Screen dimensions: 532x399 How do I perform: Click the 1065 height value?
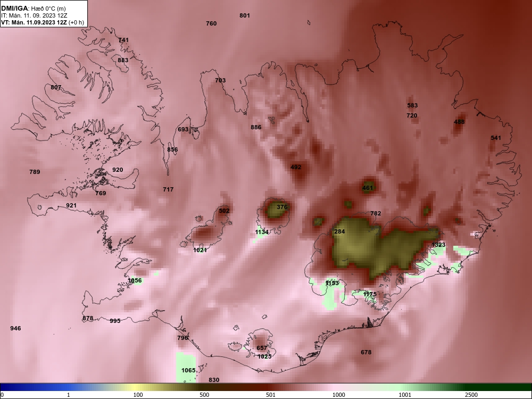click(188, 370)
